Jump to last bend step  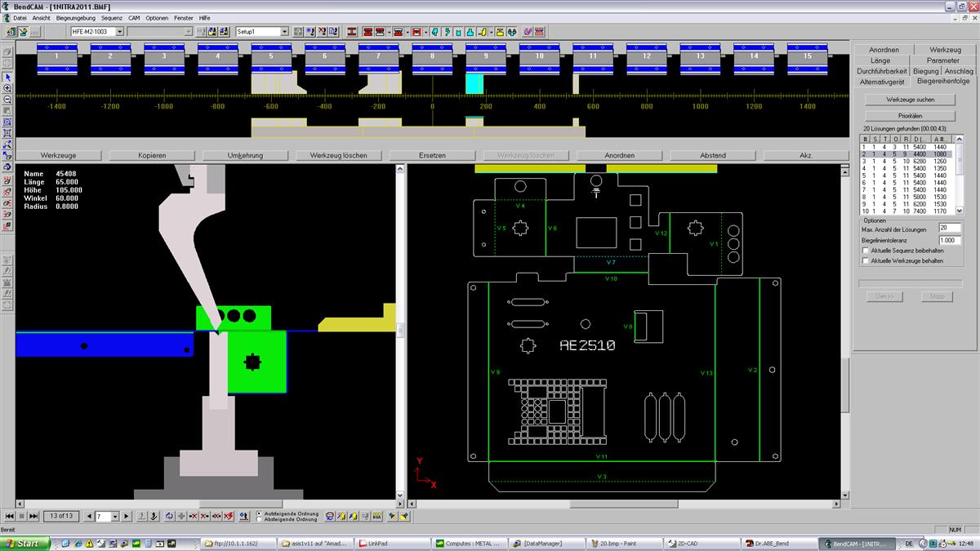pyautogui.click(x=33, y=517)
